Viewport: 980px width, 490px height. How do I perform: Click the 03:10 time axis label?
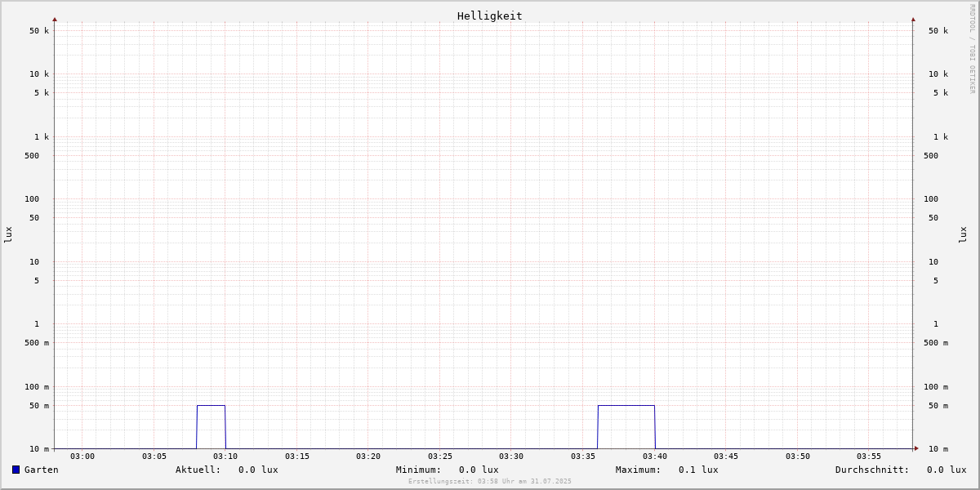(x=225, y=457)
